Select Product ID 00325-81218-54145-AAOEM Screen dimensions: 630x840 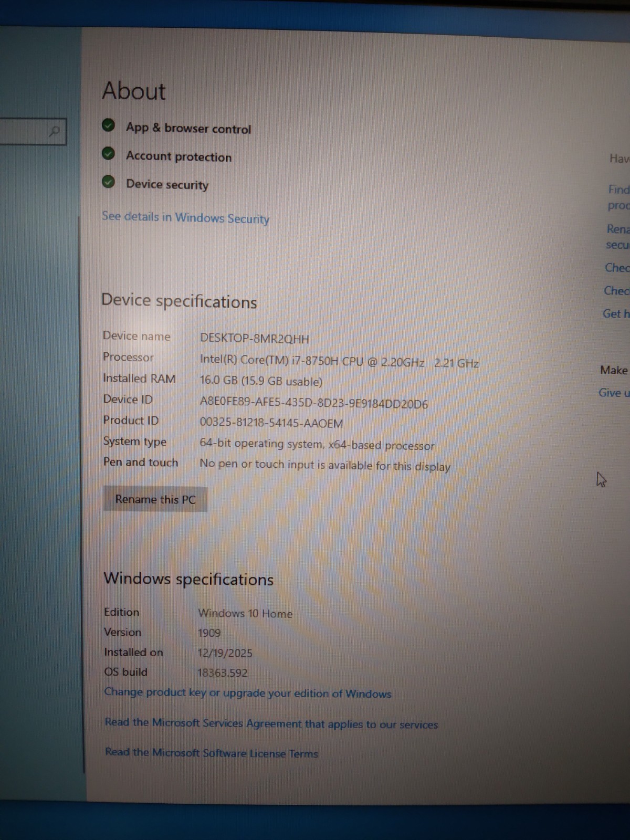(271, 423)
